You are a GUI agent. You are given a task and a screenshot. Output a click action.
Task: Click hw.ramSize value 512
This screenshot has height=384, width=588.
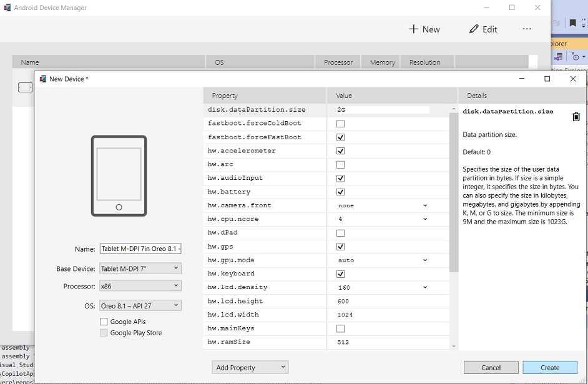(343, 342)
